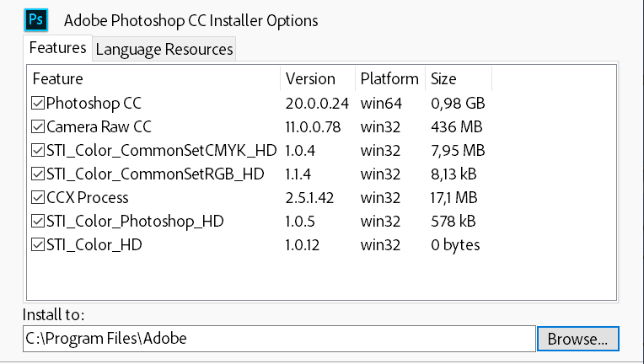Toggle the STI_Color_CommonSetCMYK_HD checkbox

(38, 151)
